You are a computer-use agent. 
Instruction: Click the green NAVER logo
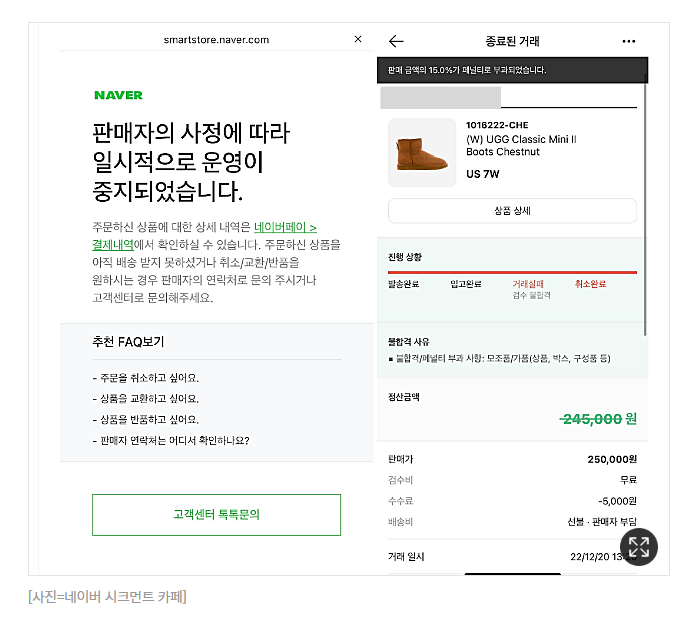click(x=118, y=95)
